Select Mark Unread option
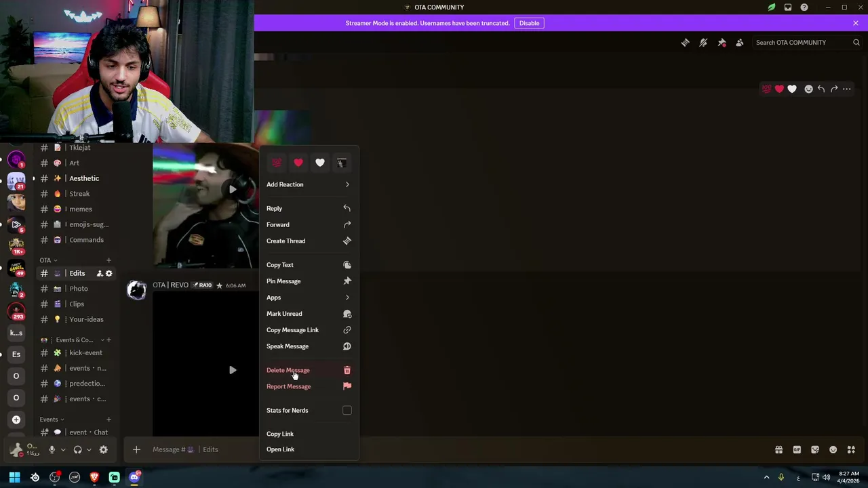This screenshot has height=488, width=868. point(309,314)
